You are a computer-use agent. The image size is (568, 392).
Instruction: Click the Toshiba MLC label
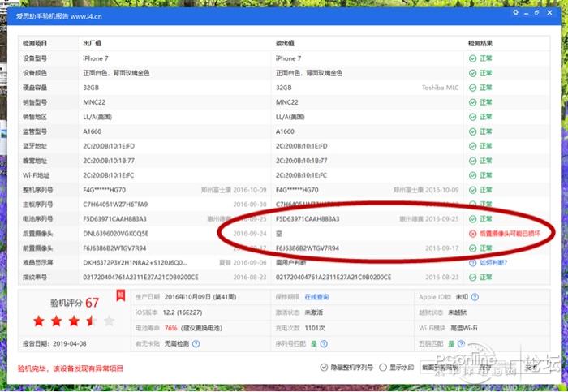pyautogui.click(x=440, y=88)
